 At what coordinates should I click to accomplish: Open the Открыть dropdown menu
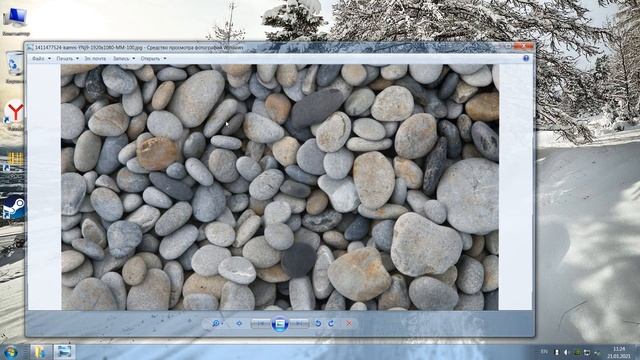(x=153, y=58)
